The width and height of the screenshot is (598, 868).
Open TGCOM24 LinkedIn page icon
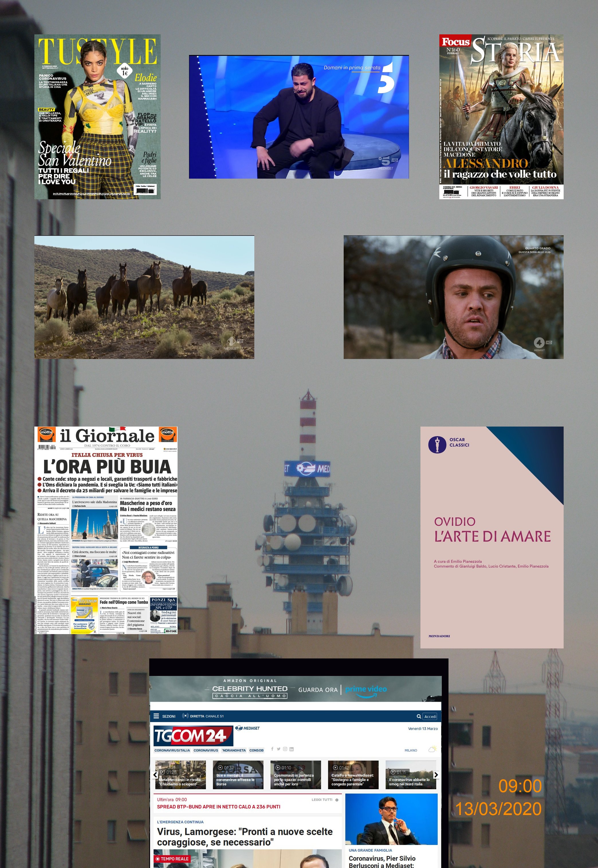point(292,749)
